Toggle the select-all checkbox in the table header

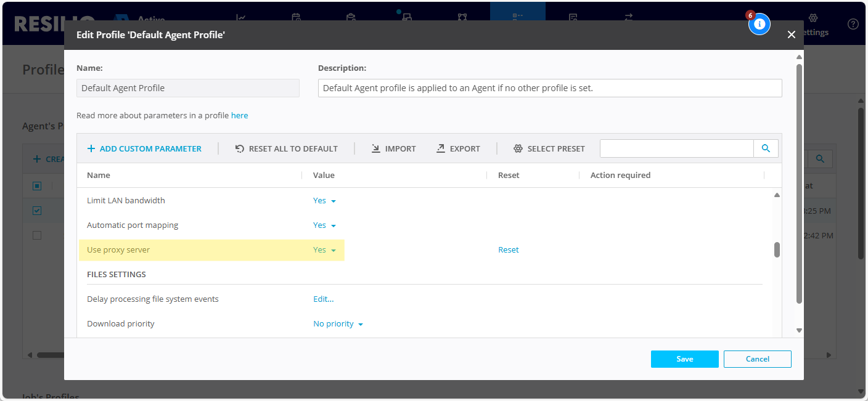click(36, 185)
